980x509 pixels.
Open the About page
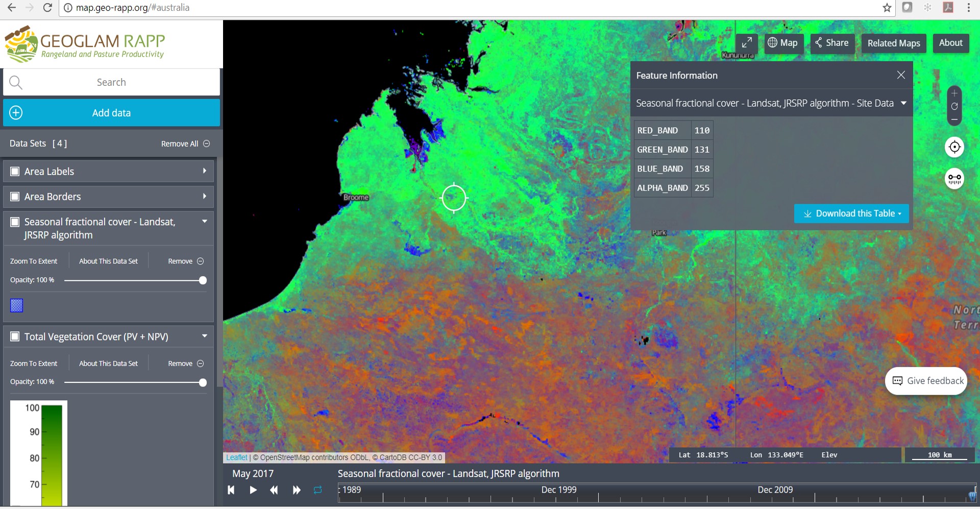[x=950, y=43]
